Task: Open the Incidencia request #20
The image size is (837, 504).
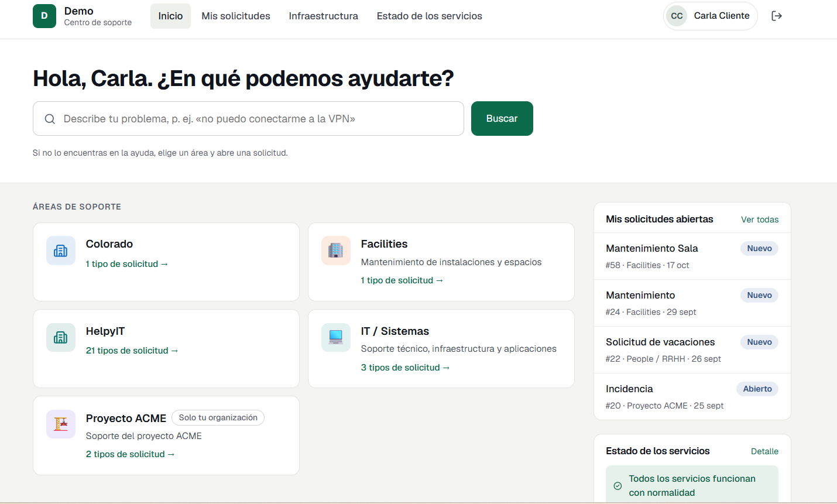Action: pyautogui.click(x=692, y=397)
